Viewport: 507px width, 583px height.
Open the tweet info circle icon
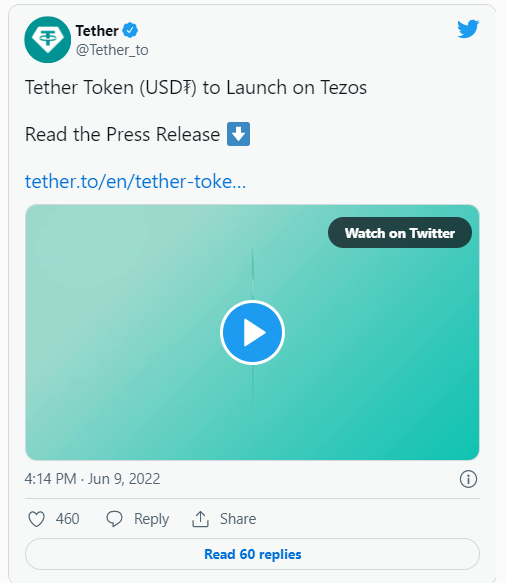click(x=468, y=479)
